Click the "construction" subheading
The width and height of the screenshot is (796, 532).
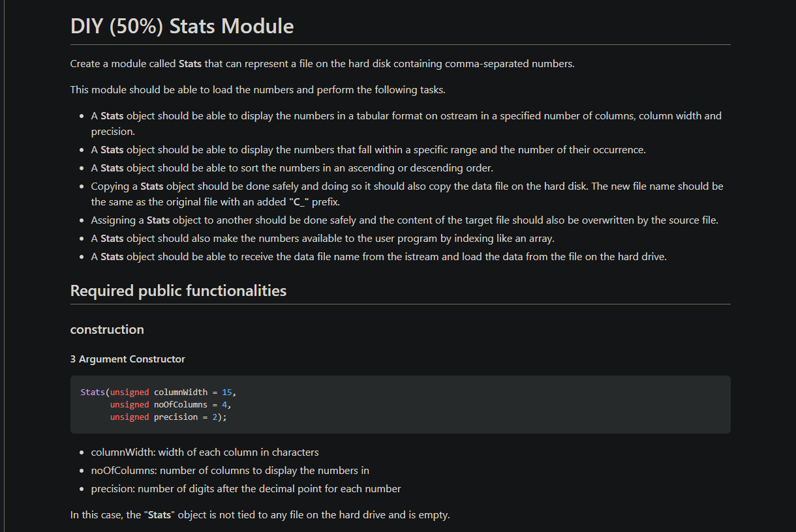(x=107, y=329)
